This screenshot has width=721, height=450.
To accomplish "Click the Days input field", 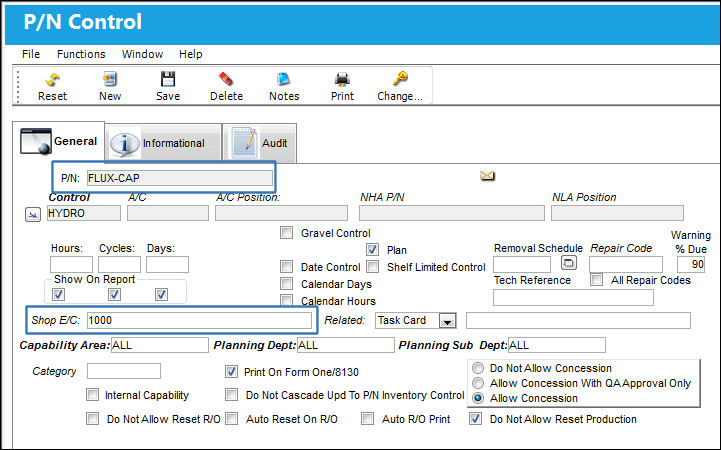I will (167, 265).
